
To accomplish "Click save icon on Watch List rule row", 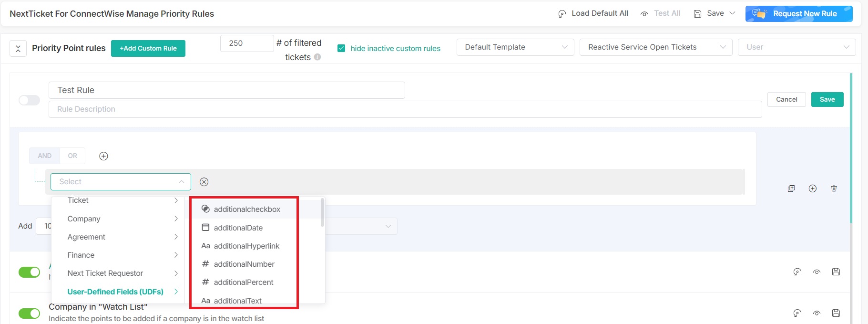I will [x=836, y=313].
